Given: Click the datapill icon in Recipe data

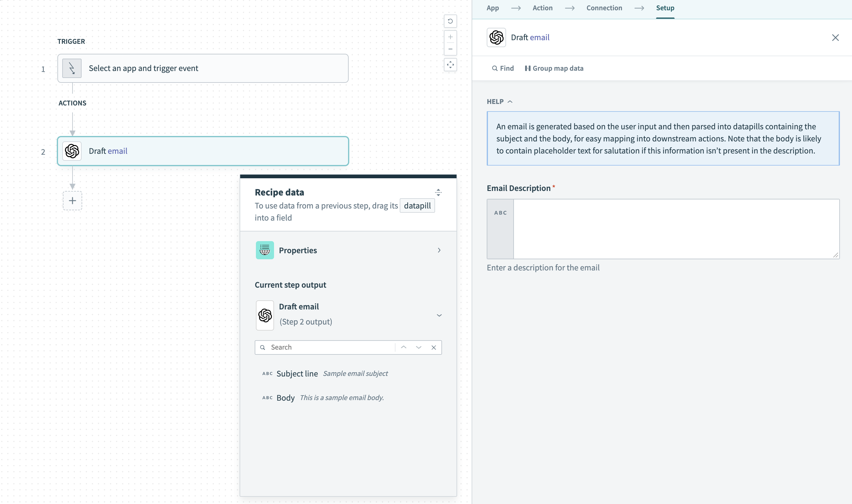Looking at the screenshot, I should tap(418, 206).
